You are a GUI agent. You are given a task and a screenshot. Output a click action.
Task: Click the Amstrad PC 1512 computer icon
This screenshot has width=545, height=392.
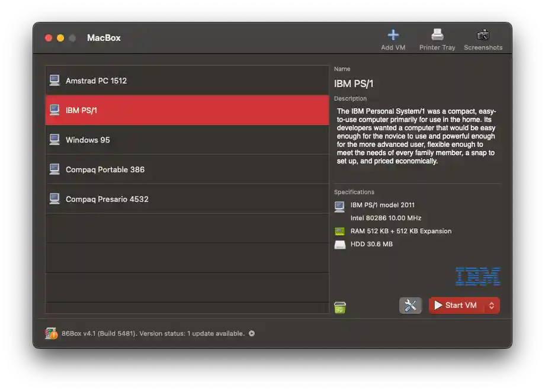tap(54, 81)
